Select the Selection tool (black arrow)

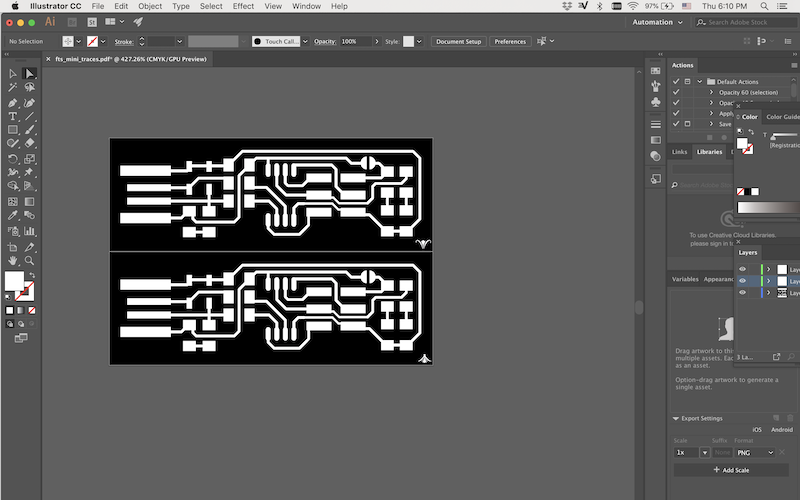(x=13, y=74)
